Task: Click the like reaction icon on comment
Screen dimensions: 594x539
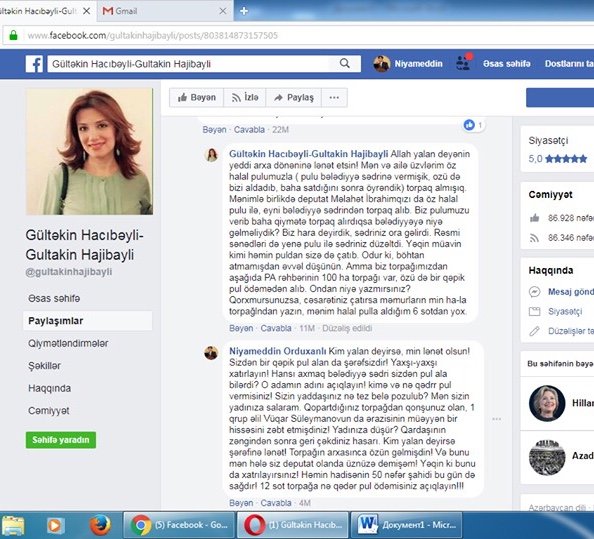Action: pyautogui.click(x=469, y=125)
